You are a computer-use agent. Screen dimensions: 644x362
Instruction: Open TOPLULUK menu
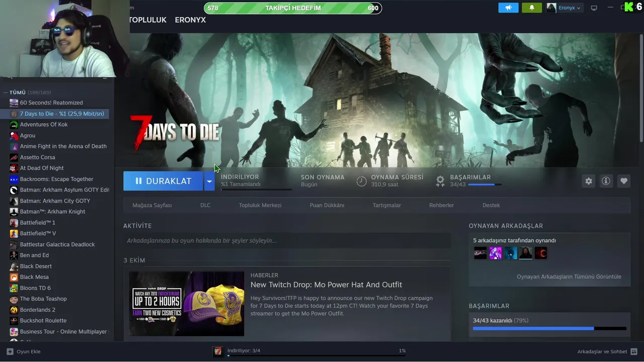click(x=148, y=20)
